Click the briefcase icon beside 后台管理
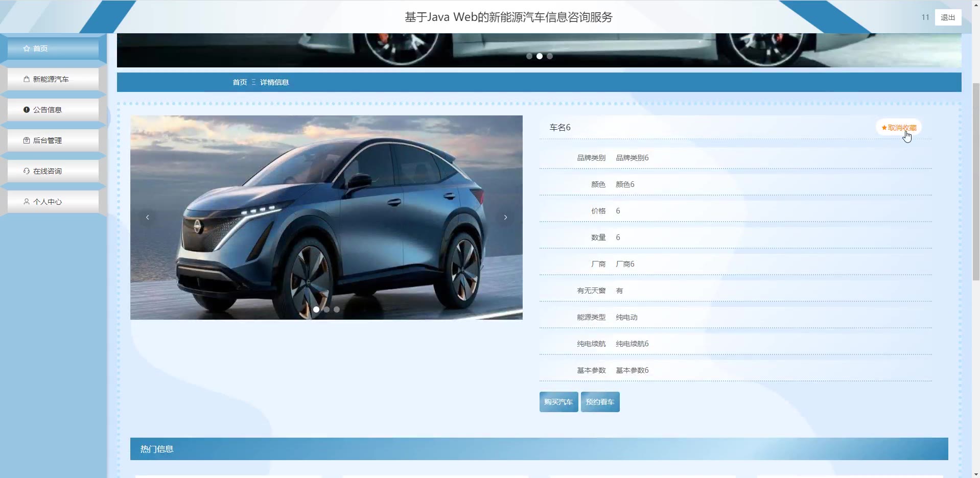 click(x=27, y=140)
